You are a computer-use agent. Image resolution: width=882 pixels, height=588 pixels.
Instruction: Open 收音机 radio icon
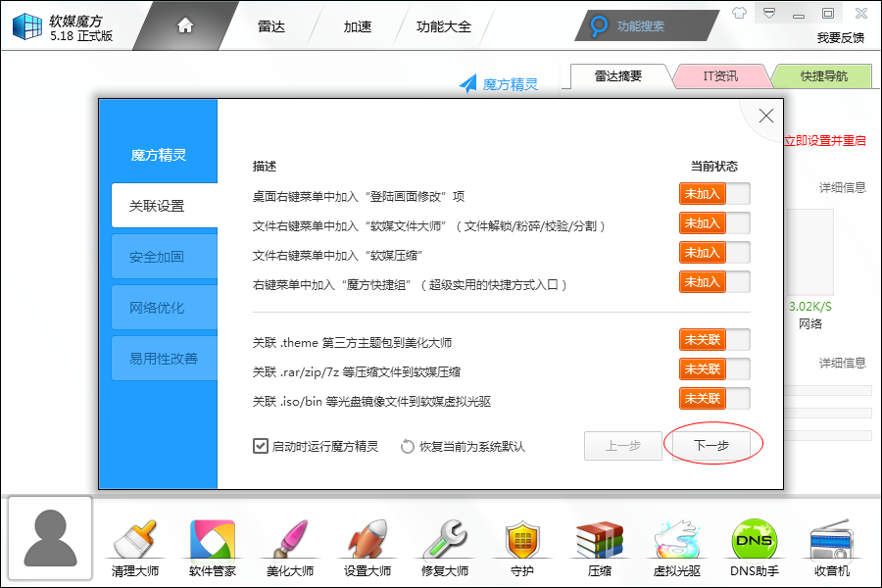831,539
